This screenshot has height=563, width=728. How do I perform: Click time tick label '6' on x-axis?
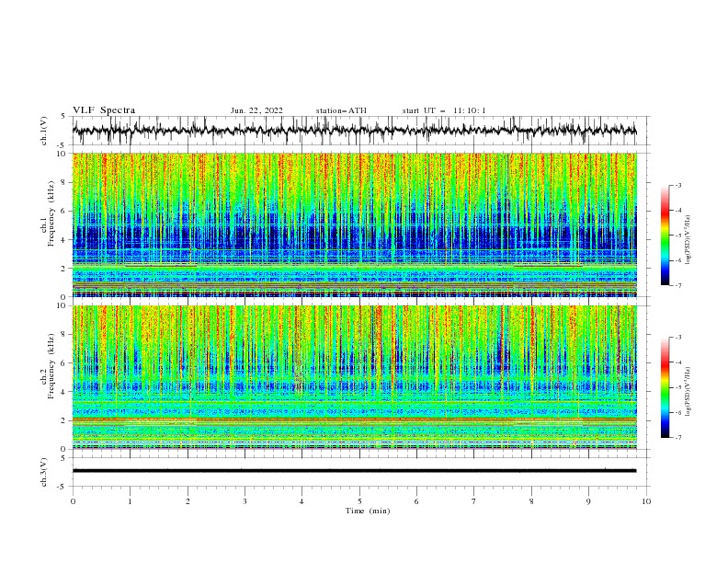pos(416,501)
